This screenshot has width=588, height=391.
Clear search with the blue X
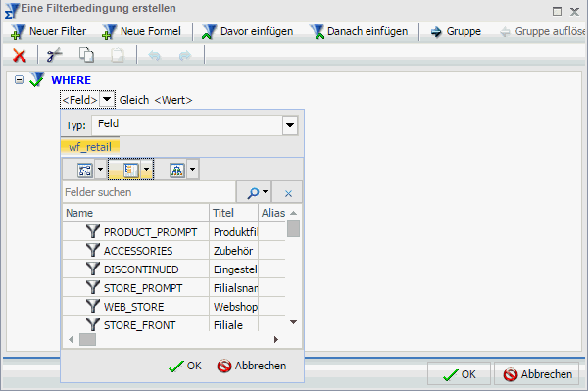coord(288,193)
